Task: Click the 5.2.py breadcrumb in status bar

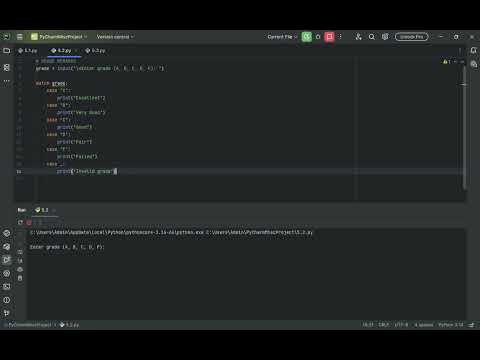Action: [x=70, y=325]
